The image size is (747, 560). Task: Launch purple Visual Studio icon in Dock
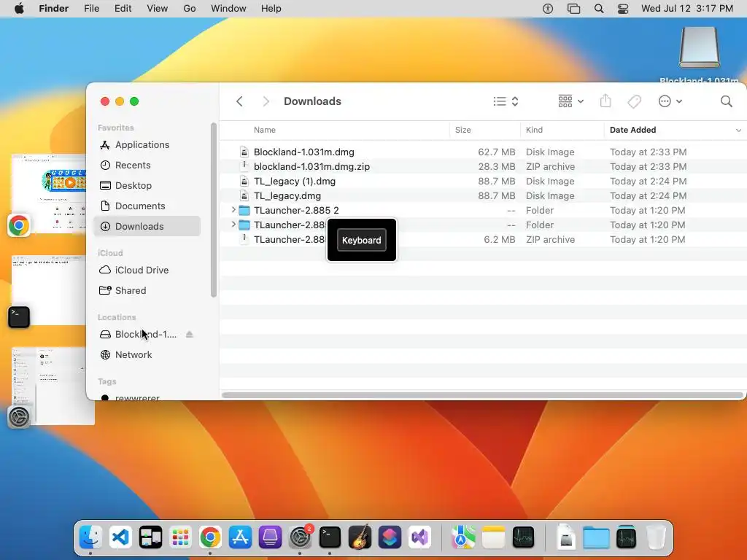pyautogui.click(x=419, y=537)
